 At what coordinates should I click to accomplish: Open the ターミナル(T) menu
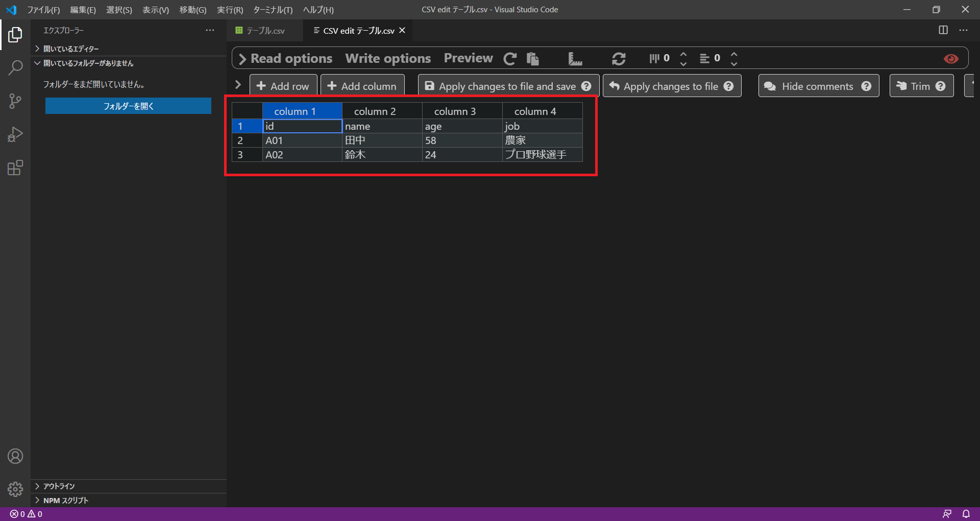coord(273,10)
